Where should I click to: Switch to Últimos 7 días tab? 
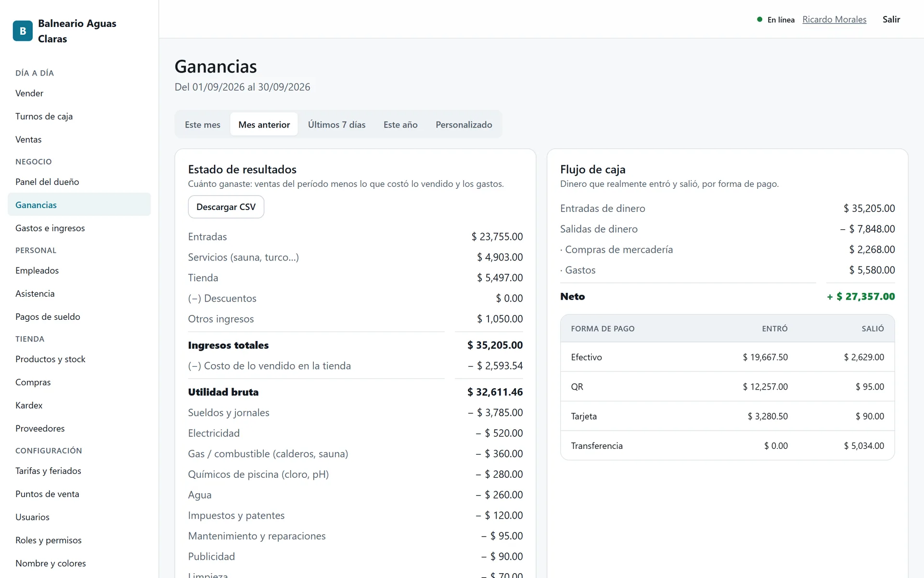pyautogui.click(x=337, y=125)
